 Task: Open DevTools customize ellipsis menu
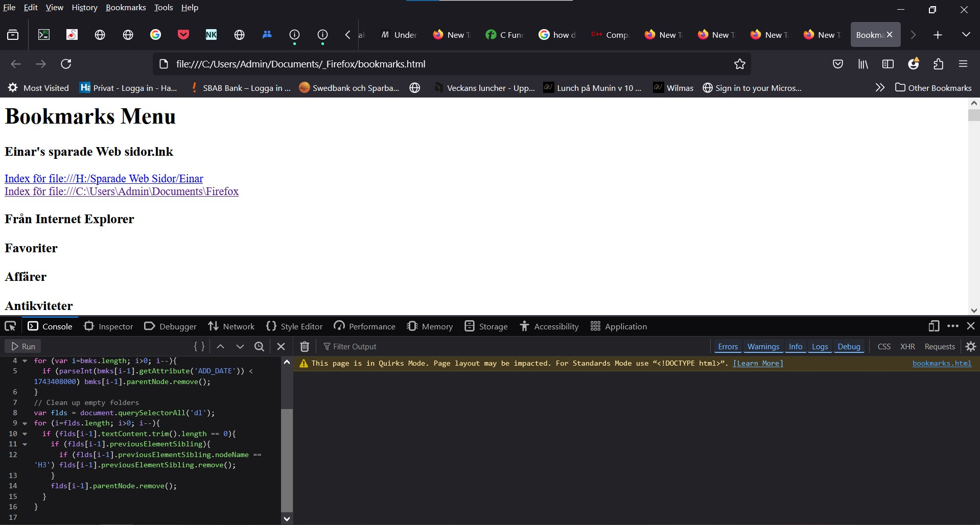[953, 326]
